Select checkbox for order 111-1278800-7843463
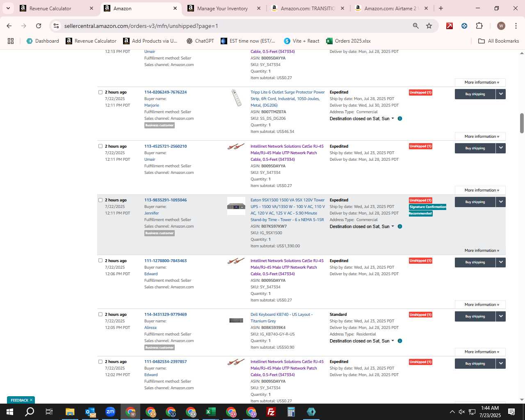 [x=100, y=260]
